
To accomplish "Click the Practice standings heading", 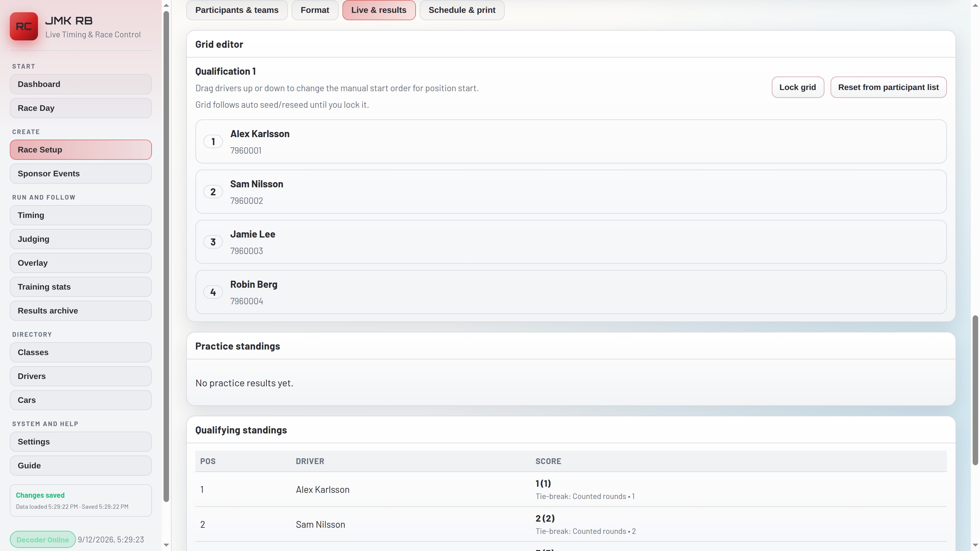I will (x=238, y=346).
